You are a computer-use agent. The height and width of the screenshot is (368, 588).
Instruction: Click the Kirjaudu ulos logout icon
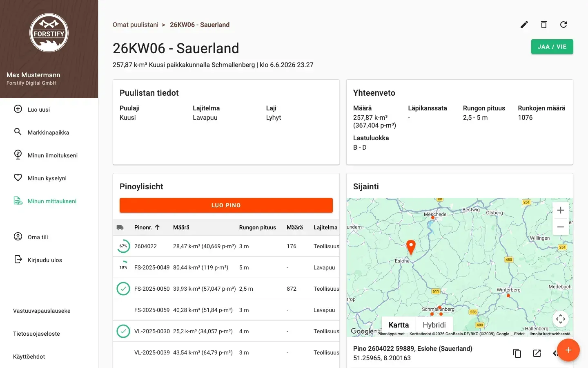[x=18, y=259]
